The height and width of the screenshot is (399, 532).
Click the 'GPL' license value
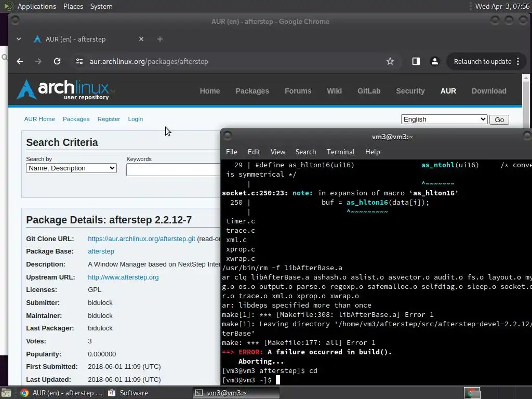click(95, 290)
